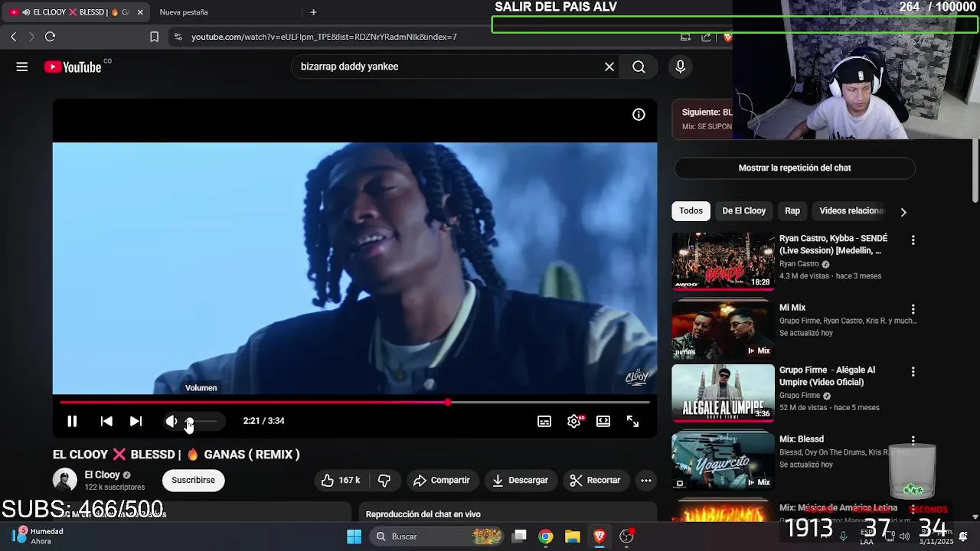Enter fullscreen mode
Screen dimensions: 980x551
pyautogui.click(x=632, y=421)
